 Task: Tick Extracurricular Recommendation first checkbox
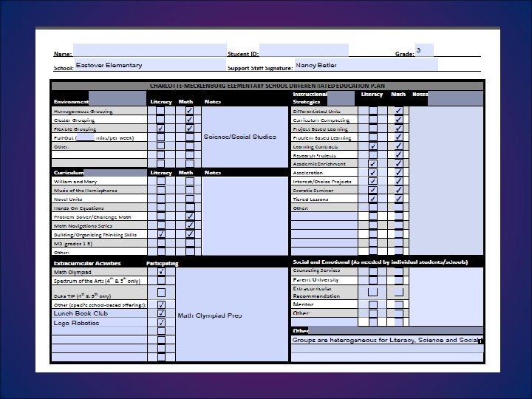coord(373,292)
